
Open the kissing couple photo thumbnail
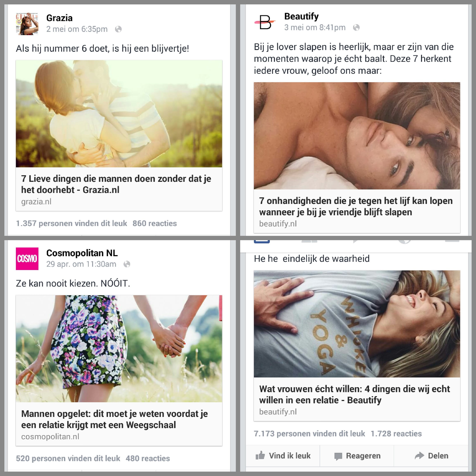[119, 114]
